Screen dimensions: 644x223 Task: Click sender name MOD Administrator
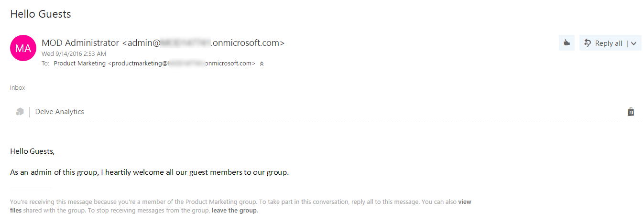(80, 43)
